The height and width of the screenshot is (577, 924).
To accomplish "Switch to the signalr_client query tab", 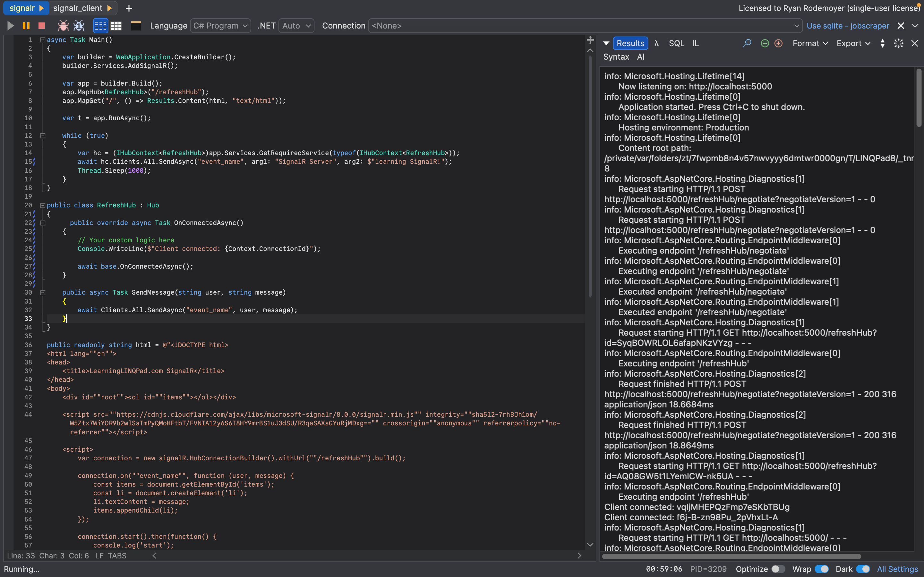I will [x=79, y=8].
